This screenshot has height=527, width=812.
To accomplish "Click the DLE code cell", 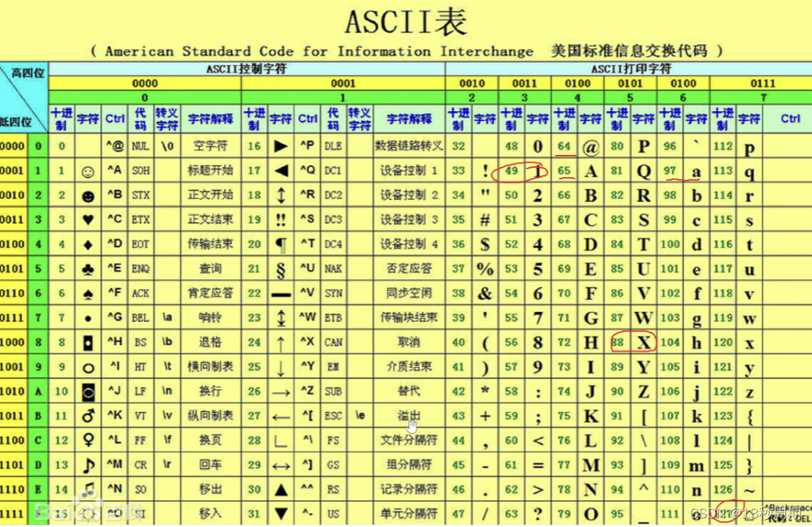I will pyautogui.click(x=333, y=146).
